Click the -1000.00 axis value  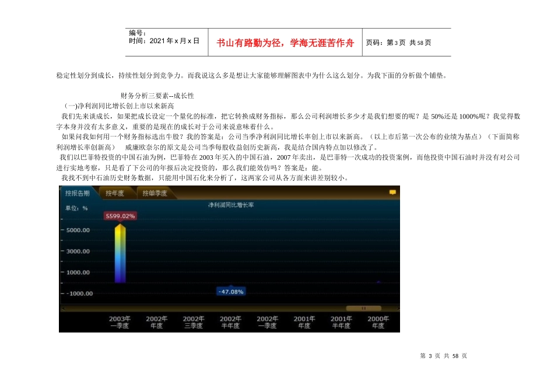(79, 293)
